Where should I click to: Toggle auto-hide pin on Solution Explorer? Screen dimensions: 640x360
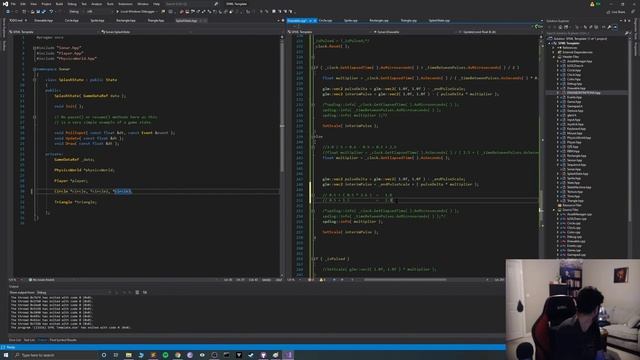tap(625, 20)
